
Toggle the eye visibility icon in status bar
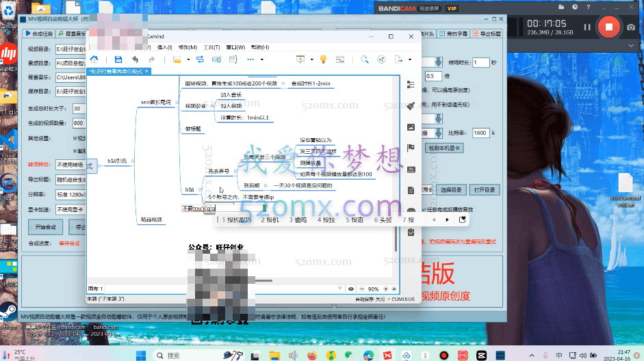point(351,289)
